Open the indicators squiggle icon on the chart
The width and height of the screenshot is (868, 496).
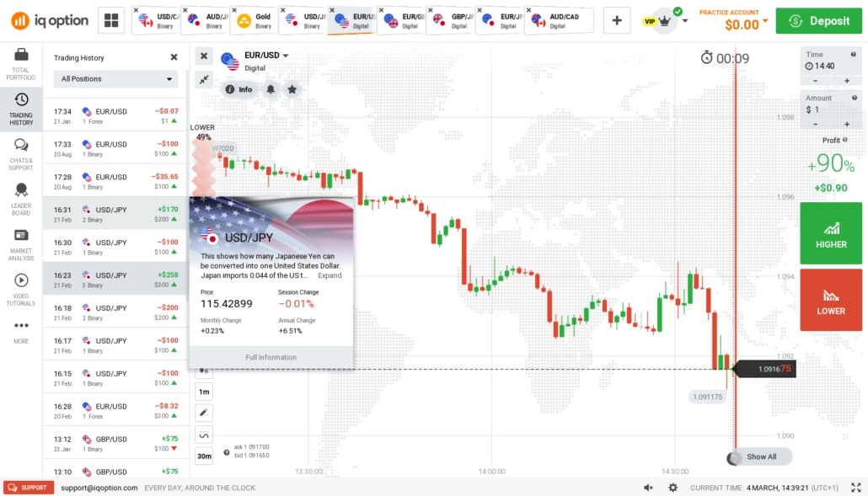[x=202, y=434]
